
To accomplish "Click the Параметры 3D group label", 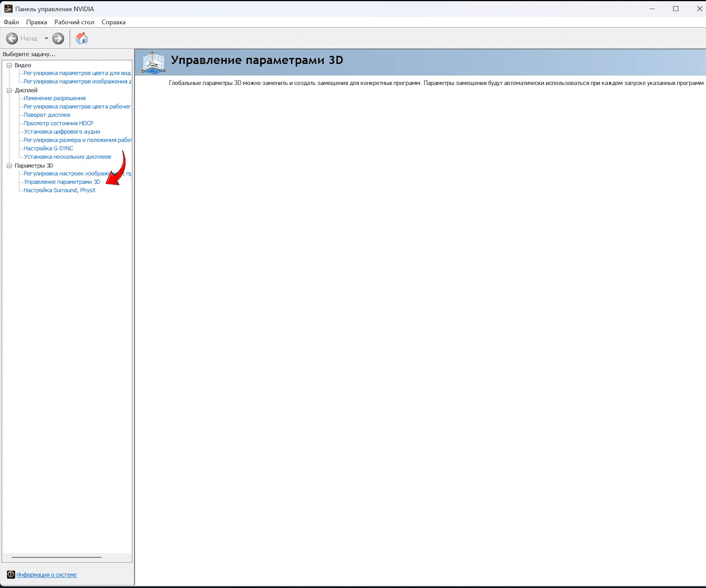I will [x=34, y=165].
